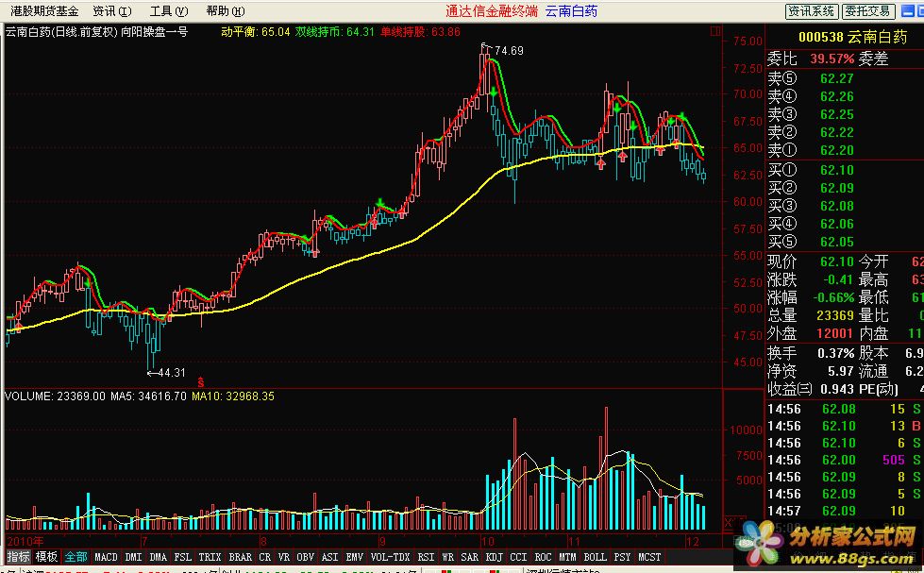924x573 pixels.
Task: Select the DMI indicator tab
Action: click(133, 557)
